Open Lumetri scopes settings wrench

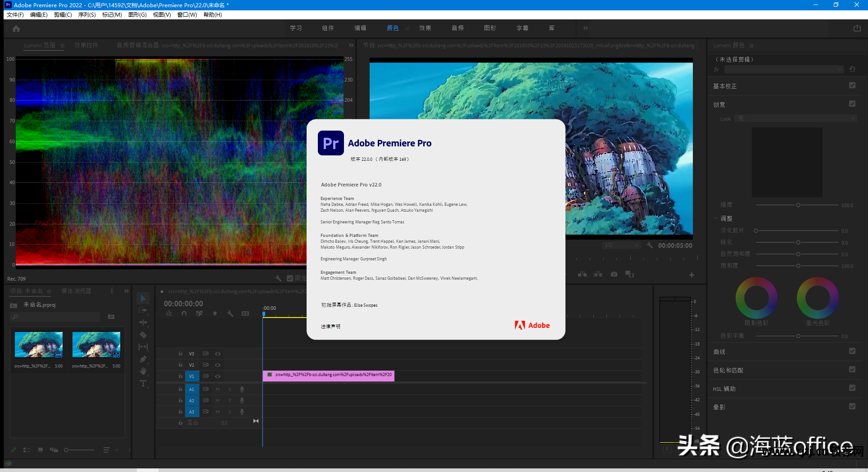[x=278, y=278]
